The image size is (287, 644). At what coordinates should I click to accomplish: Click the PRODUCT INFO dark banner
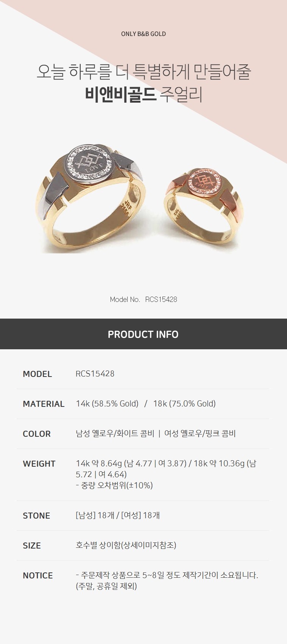pyautogui.click(x=143, y=334)
